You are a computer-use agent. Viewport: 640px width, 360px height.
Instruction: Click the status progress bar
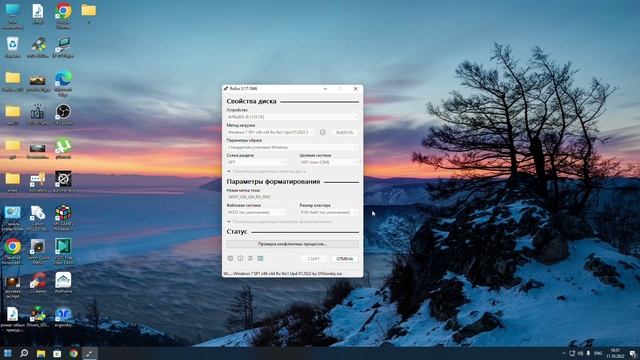(293, 244)
